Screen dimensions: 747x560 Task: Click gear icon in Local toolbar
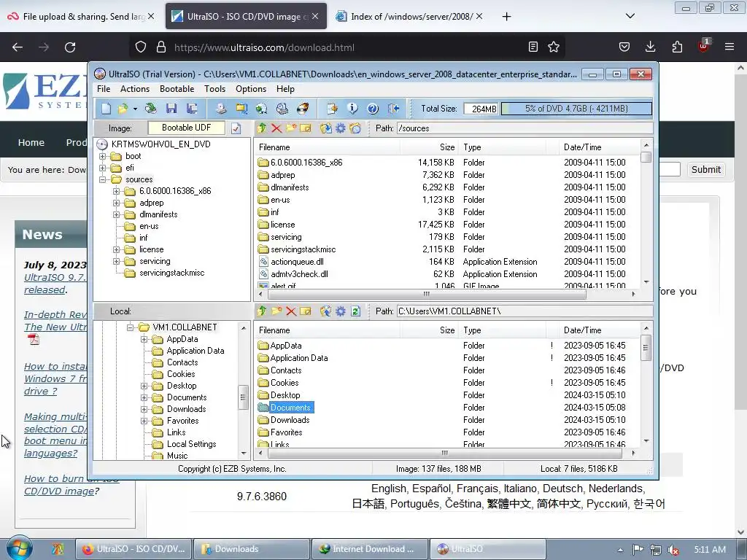341,311
